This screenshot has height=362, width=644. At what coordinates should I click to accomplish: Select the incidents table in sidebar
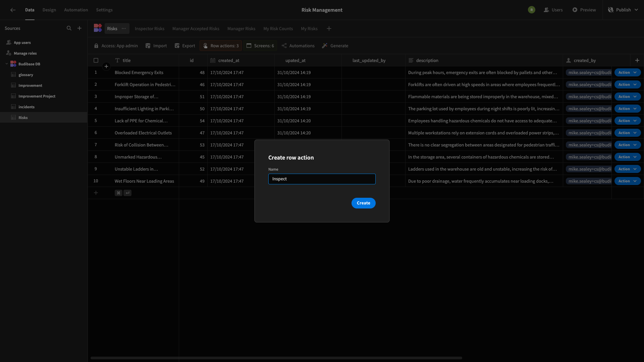pos(44,107)
